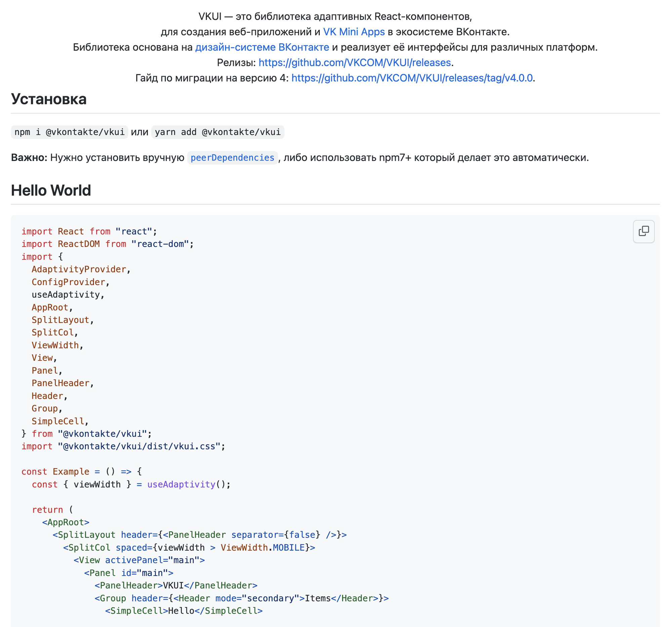The height and width of the screenshot is (627, 672).
Task: Copy the Hello World code snippet
Action: 643,231
